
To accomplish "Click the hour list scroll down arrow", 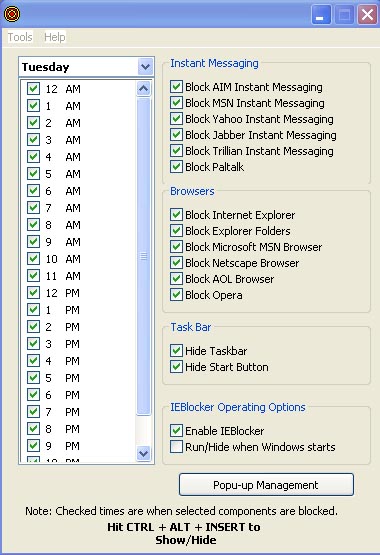I will (143, 453).
